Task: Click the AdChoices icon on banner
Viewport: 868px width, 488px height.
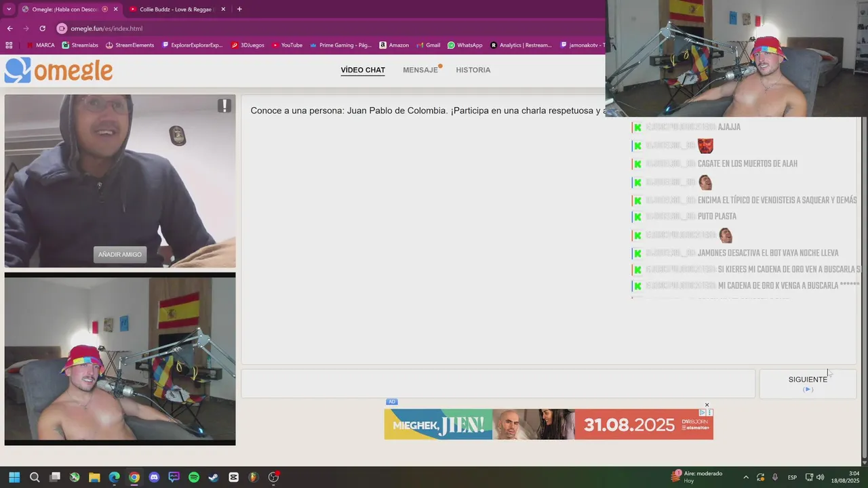Action: [x=703, y=413]
